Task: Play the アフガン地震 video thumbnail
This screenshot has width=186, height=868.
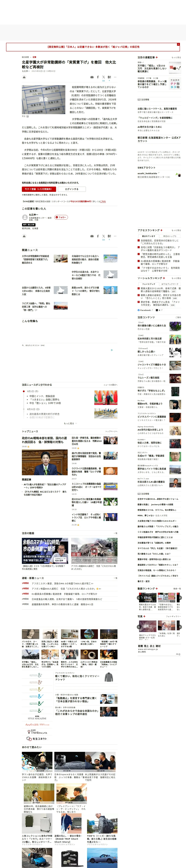Action: (94, 551)
